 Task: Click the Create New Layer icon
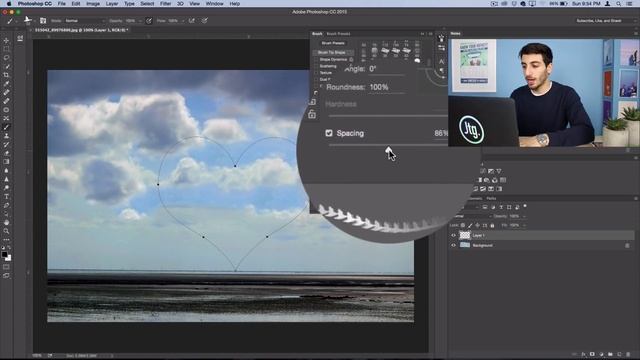tap(619, 354)
